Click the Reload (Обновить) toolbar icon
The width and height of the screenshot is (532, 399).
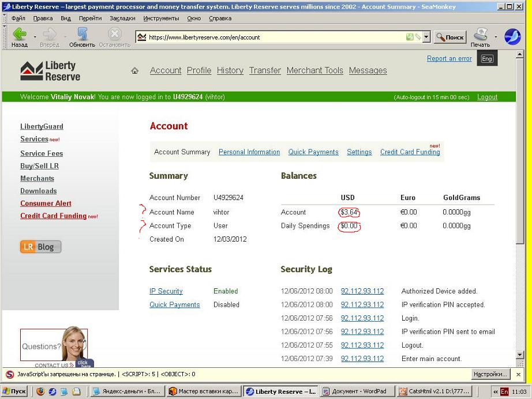[82, 34]
